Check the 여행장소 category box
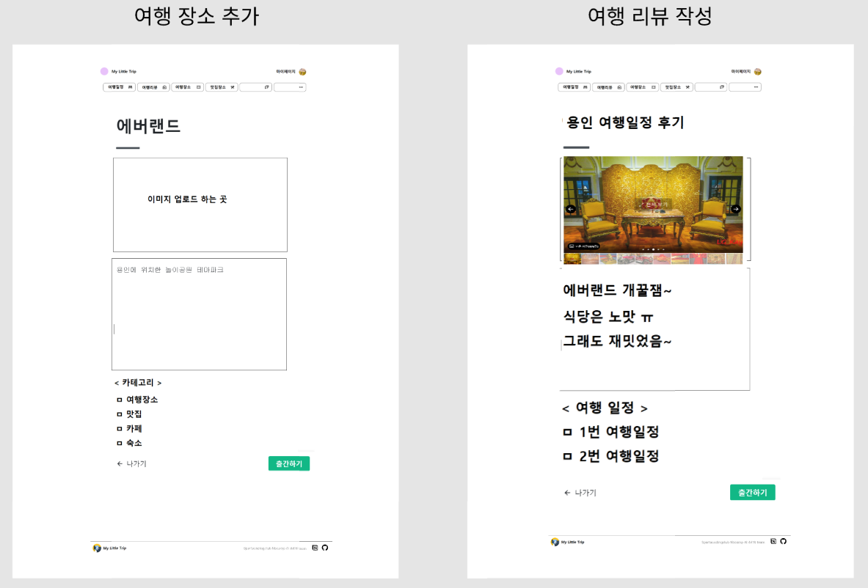Screen dimensions: 868x588 (119, 400)
